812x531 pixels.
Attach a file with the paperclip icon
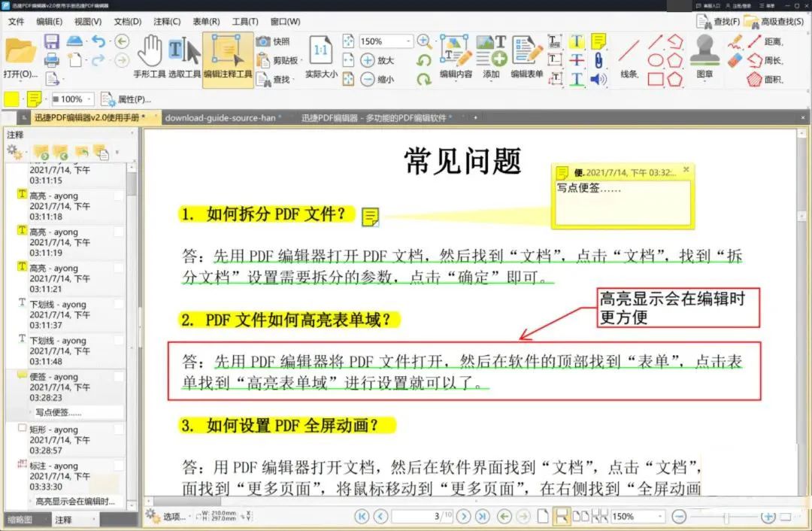[598, 60]
